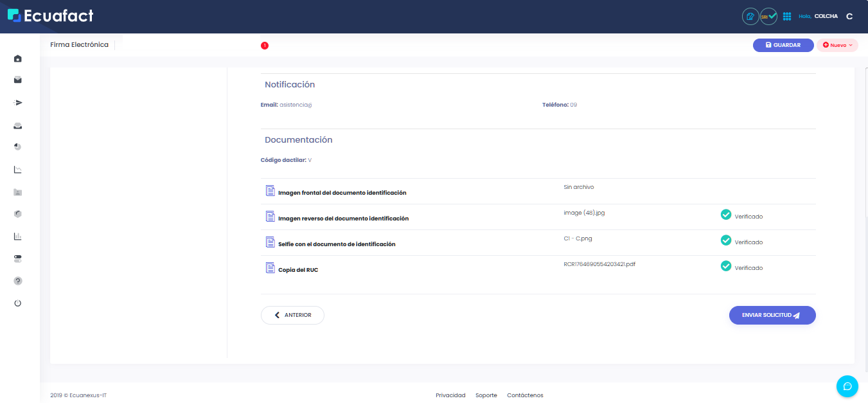Open the Privacidad footer link
Image resolution: width=868 pixels, height=403 pixels.
point(450,395)
